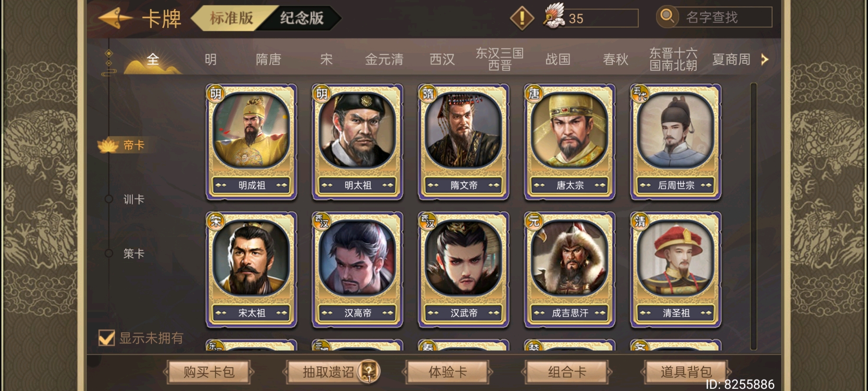
Task: Click the 元 dynasty badge on 成吉思汗 card
Action: 534,221
